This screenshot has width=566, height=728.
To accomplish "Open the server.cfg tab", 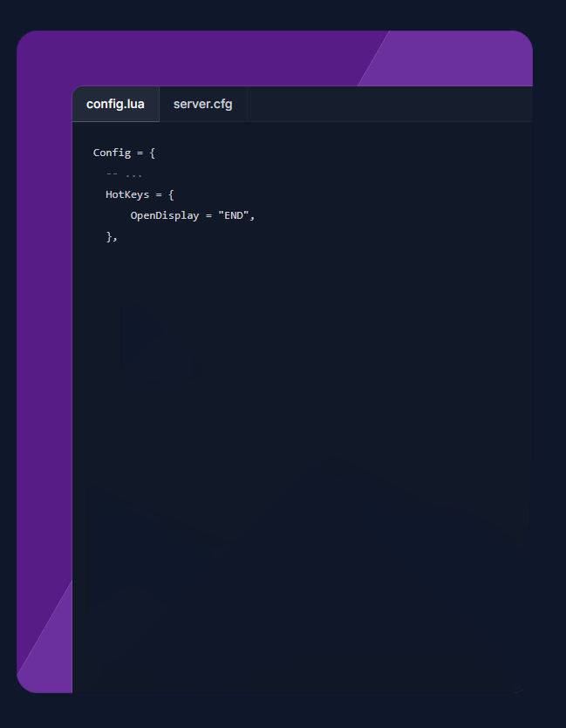I will [x=203, y=104].
